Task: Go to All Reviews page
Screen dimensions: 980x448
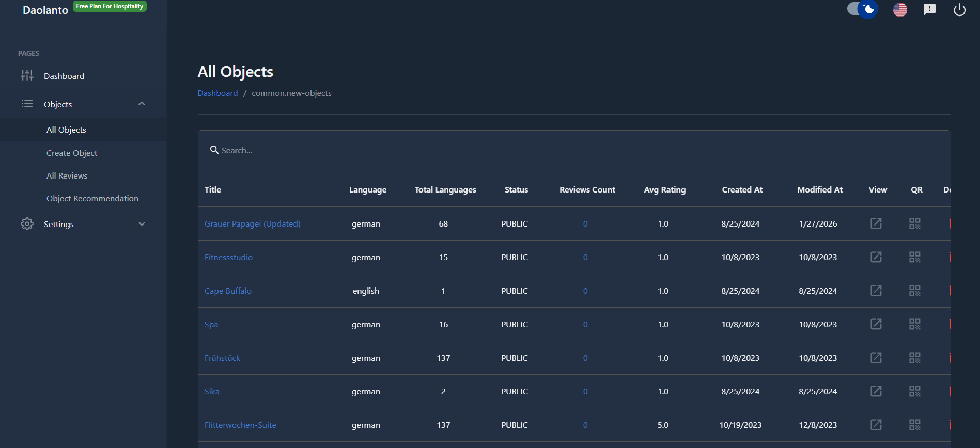Action: [67, 176]
